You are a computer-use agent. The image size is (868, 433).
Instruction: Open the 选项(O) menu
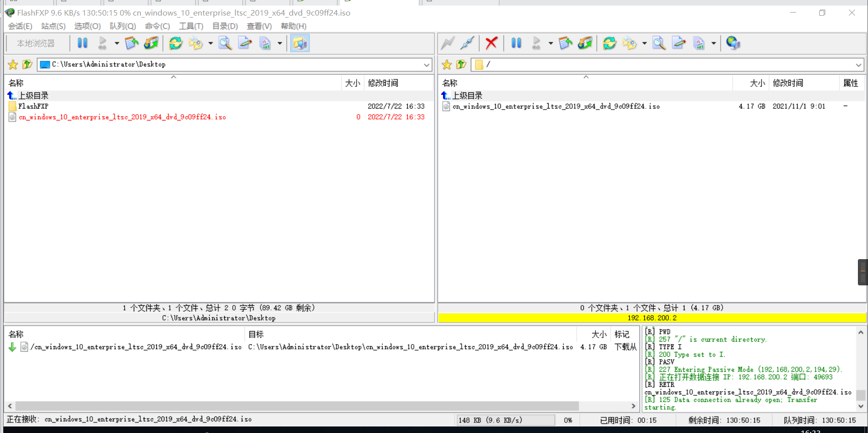(88, 26)
